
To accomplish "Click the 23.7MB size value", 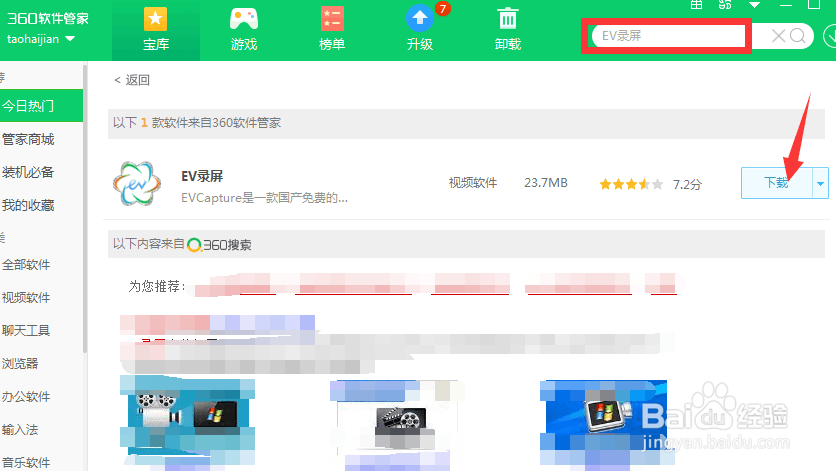I will (545, 183).
